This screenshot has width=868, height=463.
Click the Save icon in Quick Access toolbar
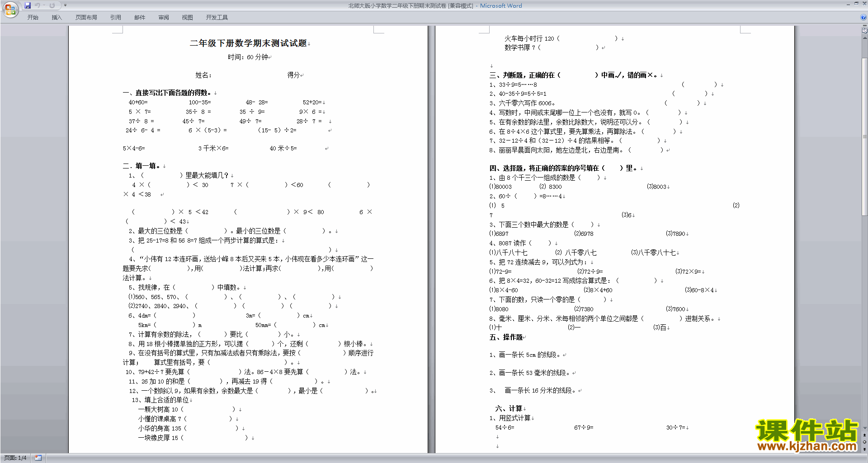point(28,5)
